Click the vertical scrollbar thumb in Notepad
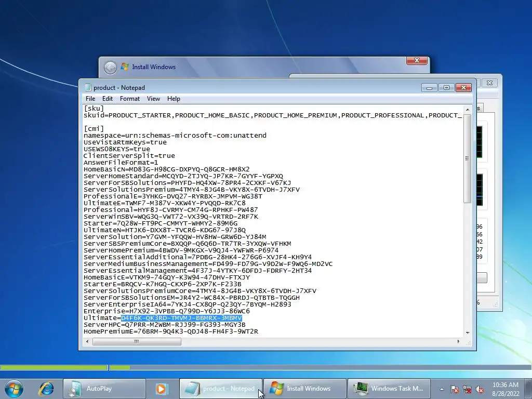Image resolution: width=532 pixels, height=399 pixels. (468, 158)
